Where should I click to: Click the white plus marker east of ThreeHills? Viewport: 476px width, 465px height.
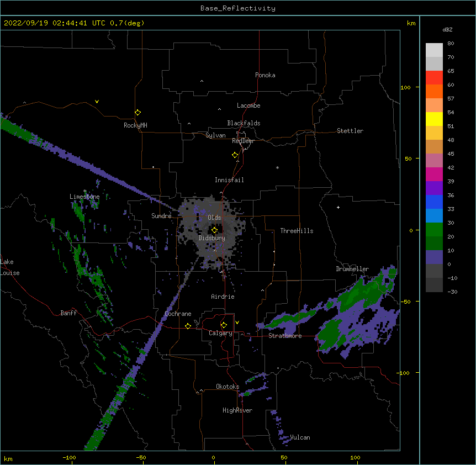tap(338, 207)
